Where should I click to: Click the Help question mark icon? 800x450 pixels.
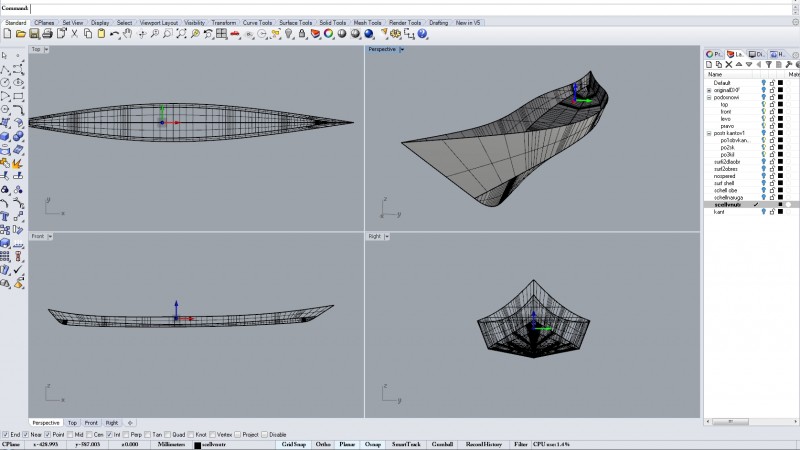423,34
